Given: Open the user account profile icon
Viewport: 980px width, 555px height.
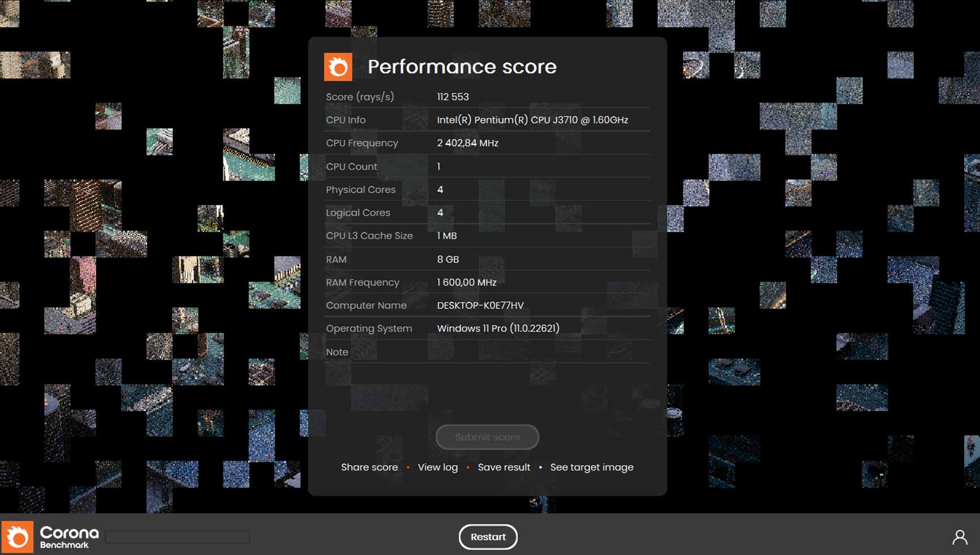Looking at the screenshot, I should click(960, 537).
